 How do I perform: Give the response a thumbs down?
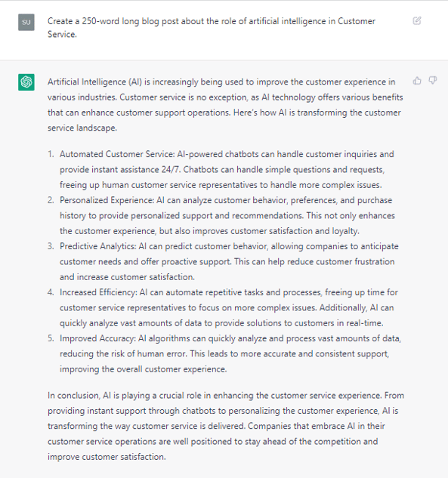click(432, 81)
